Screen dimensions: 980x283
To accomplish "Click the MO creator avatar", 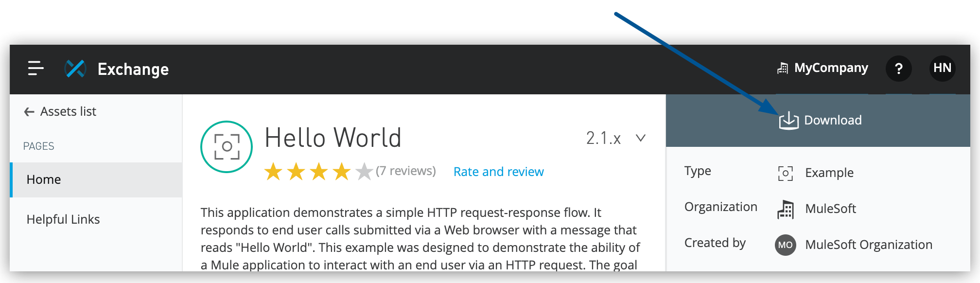I will click(x=785, y=245).
